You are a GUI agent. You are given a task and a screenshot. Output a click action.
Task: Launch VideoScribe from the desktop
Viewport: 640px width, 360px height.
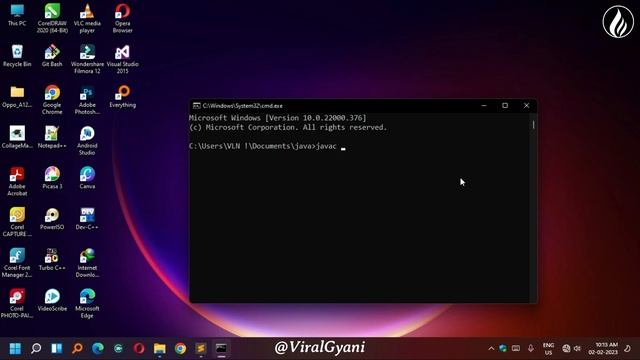pyautogui.click(x=52, y=301)
